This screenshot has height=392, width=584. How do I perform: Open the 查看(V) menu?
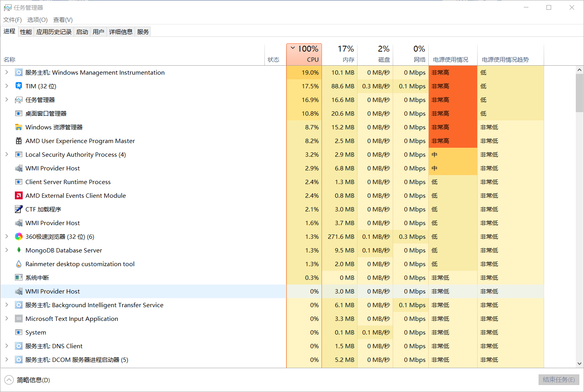click(63, 20)
